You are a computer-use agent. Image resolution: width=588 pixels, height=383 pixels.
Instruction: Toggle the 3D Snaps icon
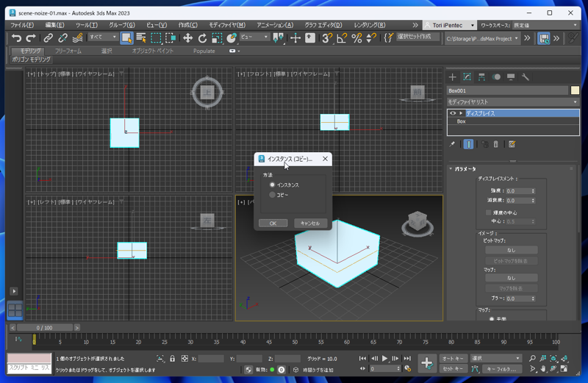pos(327,38)
